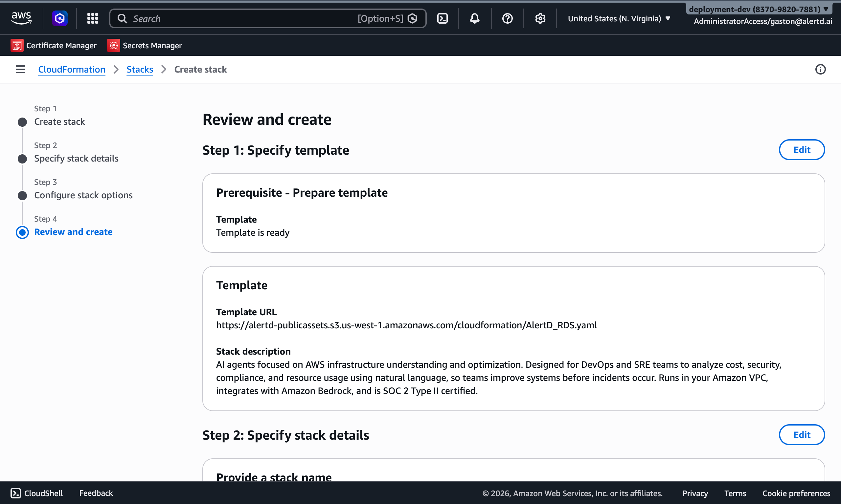The image size is (841, 504).
Task: Go to the CloudFormation breadcrumb
Action: pos(72,69)
